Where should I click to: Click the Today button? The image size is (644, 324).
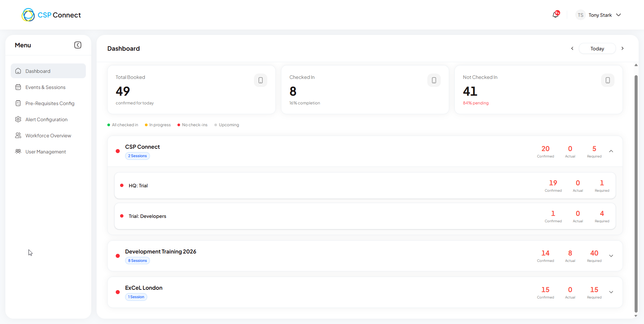[x=597, y=48]
